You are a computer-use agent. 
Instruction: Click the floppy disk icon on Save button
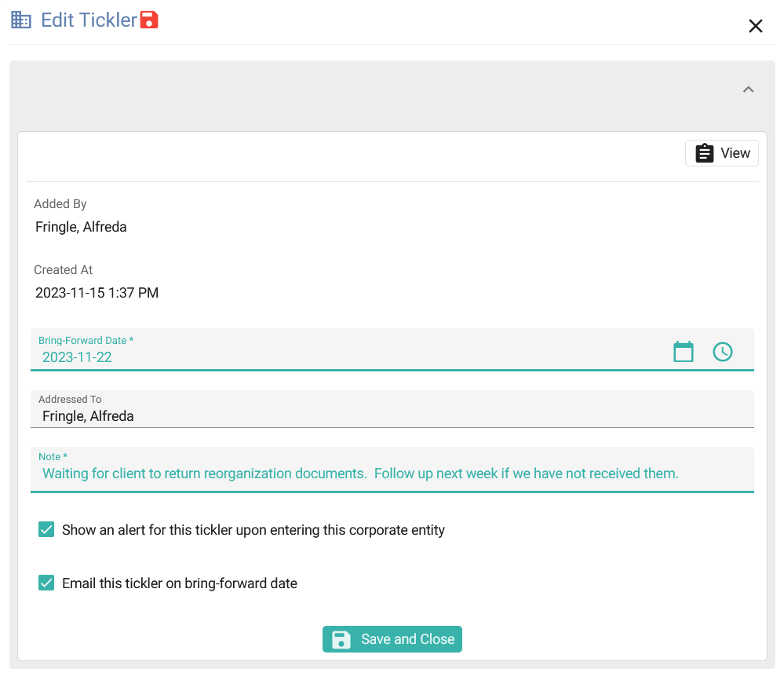341,639
